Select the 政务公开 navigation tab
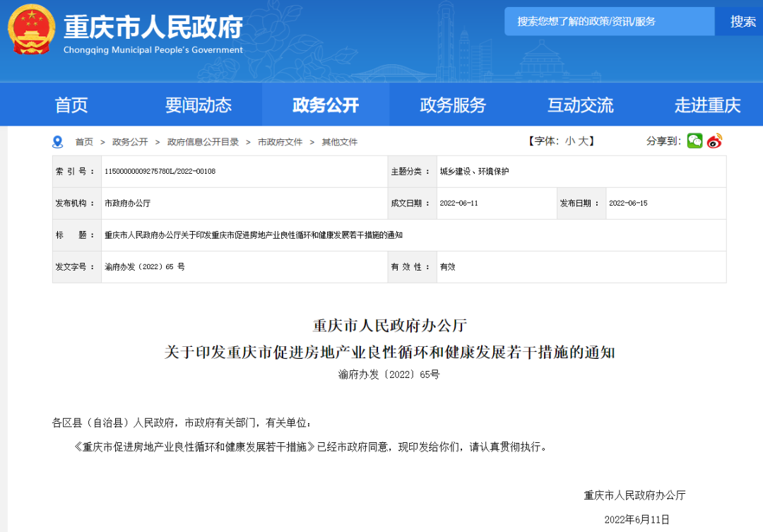Viewport: 763px width, 532px height. click(326, 105)
